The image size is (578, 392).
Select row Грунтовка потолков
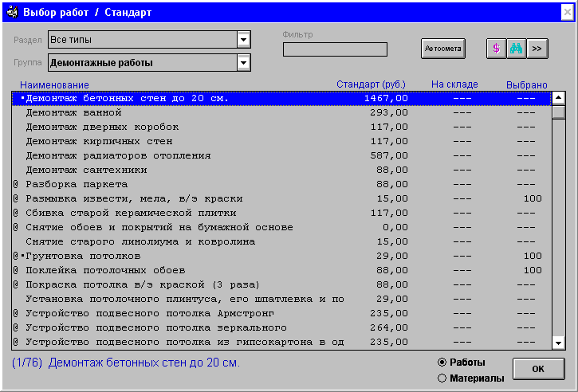point(83,256)
